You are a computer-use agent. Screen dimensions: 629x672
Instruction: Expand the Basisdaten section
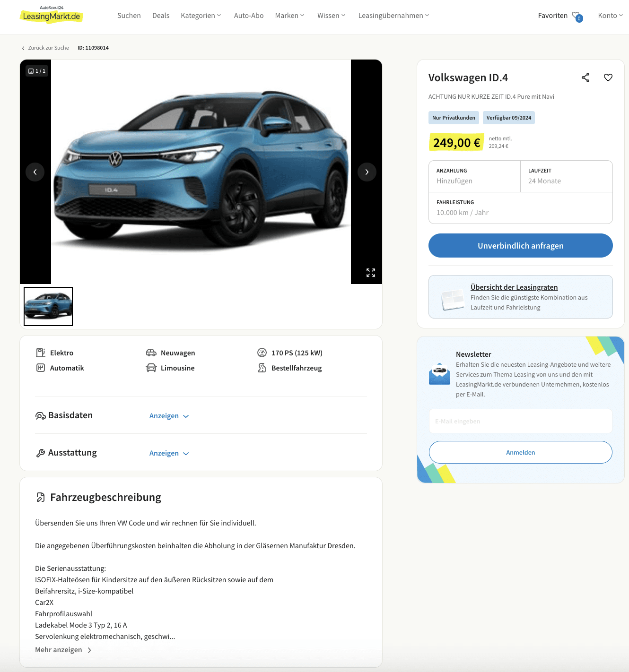(x=169, y=416)
